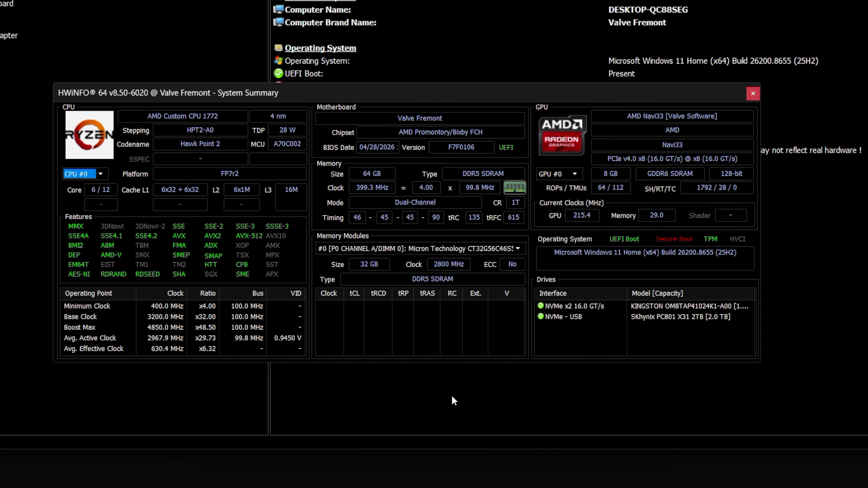Click the RDSEED feature flag
Viewport: 868px width, 488px height.
coord(147,274)
